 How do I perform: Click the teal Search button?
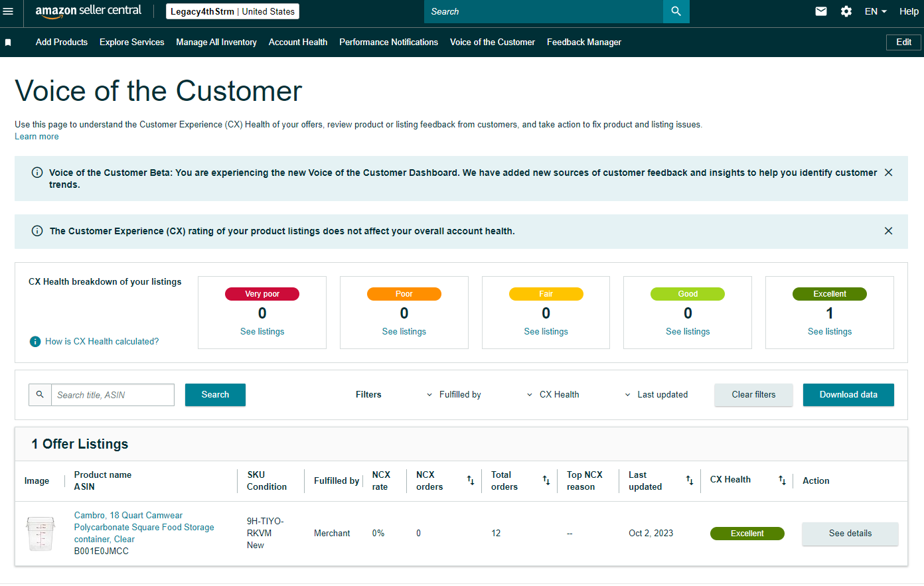215,395
